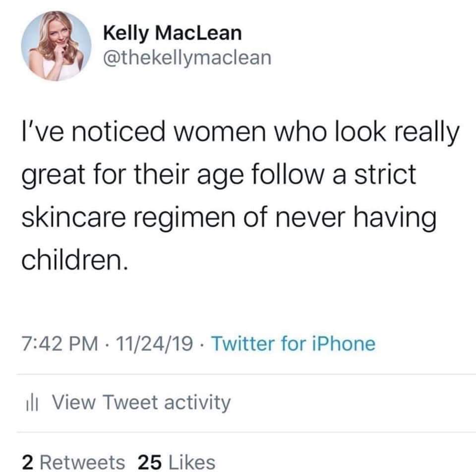Viewport: 476px width, 472px height.
Task: Click the number 25 before Likes
Action: point(150,462)
